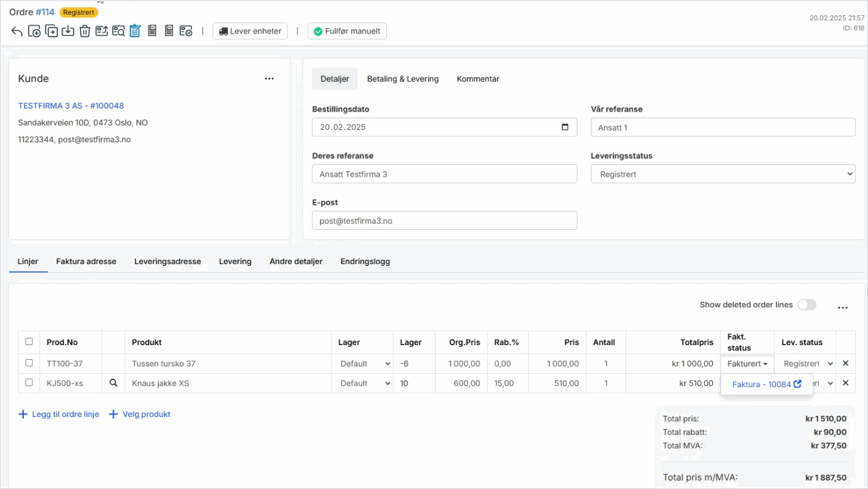868x489 pixels.
Task: Click the magnifier icon on Knaus jakke row
Action: pyautogui.click(x=113, y=383)
